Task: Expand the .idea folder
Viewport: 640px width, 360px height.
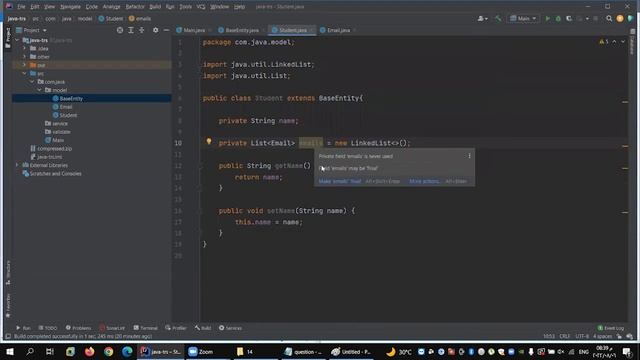Action: tap(24, 49)
